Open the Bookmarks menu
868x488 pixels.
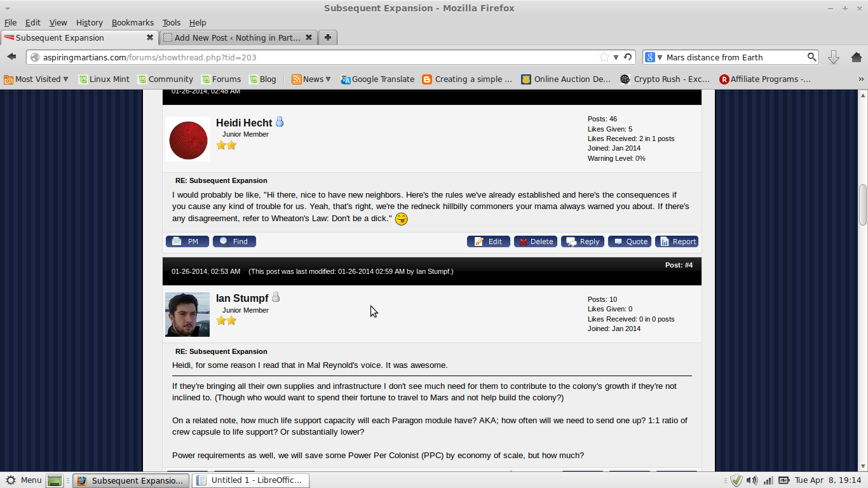(x=133, y=22)
